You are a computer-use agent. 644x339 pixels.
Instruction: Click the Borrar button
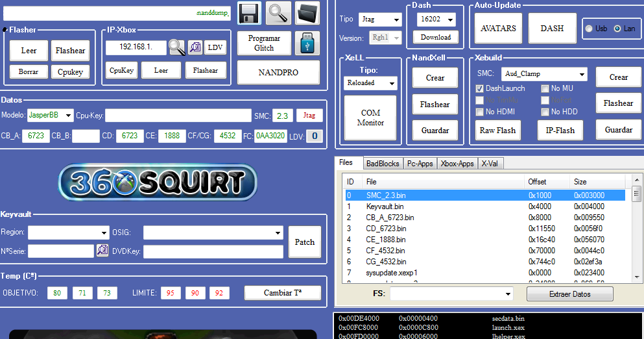coord(29,71)
